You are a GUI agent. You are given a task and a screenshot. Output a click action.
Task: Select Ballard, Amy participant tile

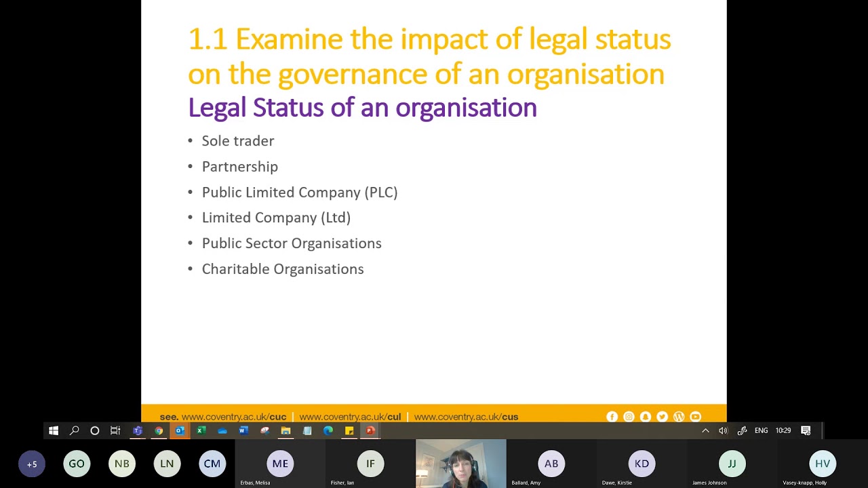[x=551, y=464]
